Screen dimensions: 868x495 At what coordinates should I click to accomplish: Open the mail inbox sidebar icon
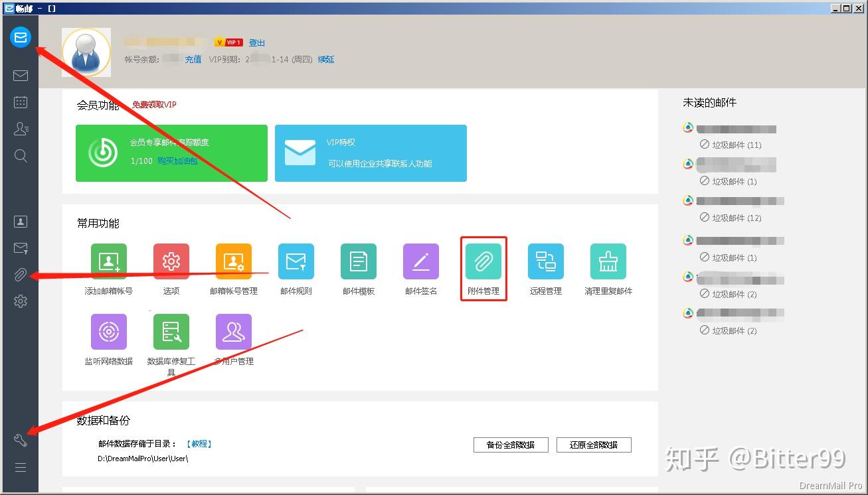pos(21,76)
